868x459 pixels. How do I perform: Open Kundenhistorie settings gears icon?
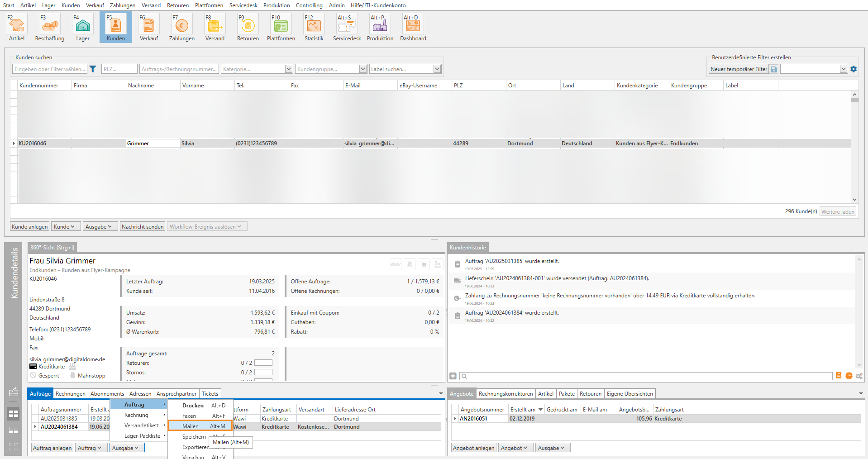click(x=859, y=376)
